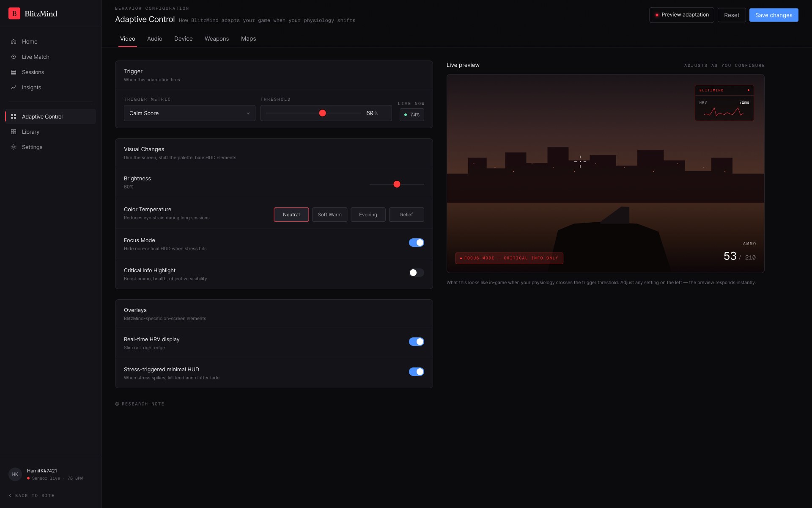
Task: Click the Sensor live 78 BPM status
Action: (55, 478)
